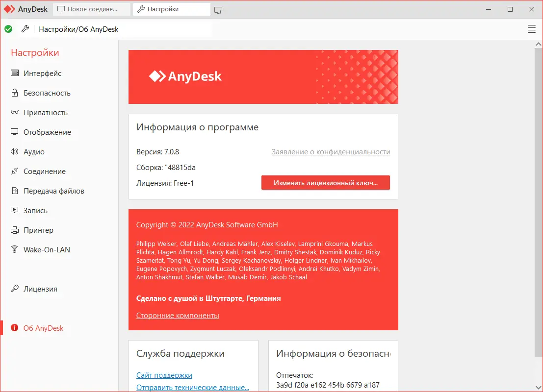Click the lock icon for Безопасность
543x392 pixels.
[x=15, y=93]
